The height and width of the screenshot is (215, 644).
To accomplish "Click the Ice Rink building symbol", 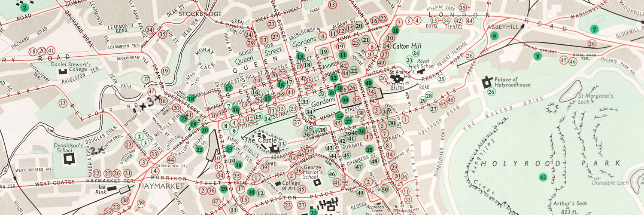I will click(112, 188).
